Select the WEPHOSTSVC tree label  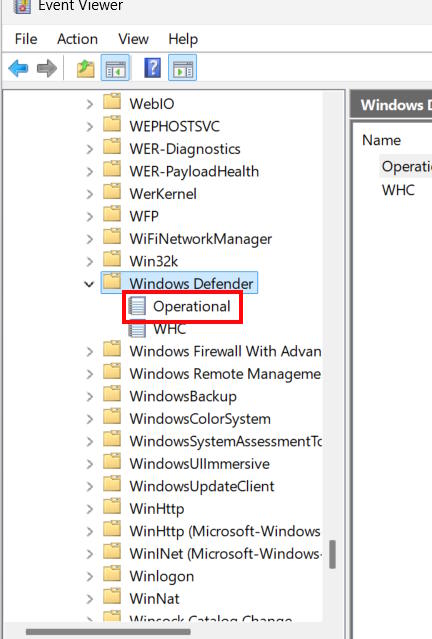pos(174,126)
